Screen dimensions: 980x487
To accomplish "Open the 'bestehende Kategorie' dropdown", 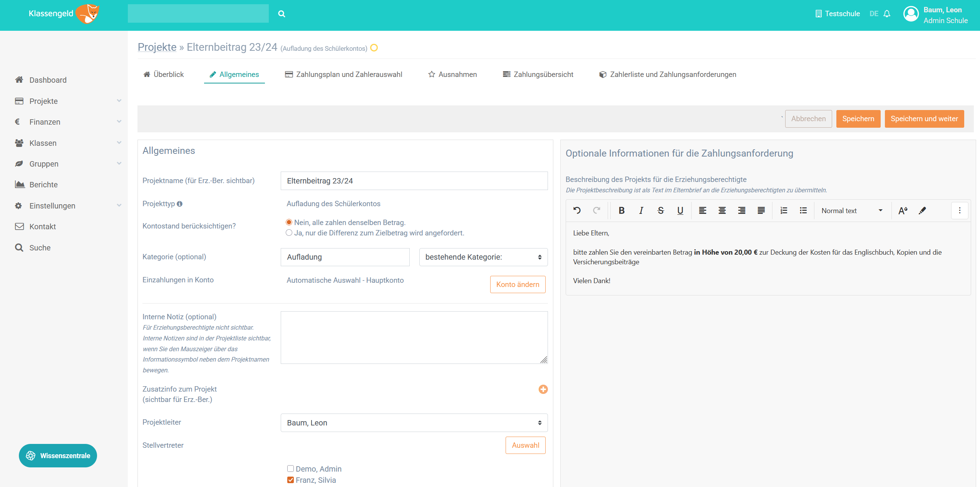I will pos(483,257).
